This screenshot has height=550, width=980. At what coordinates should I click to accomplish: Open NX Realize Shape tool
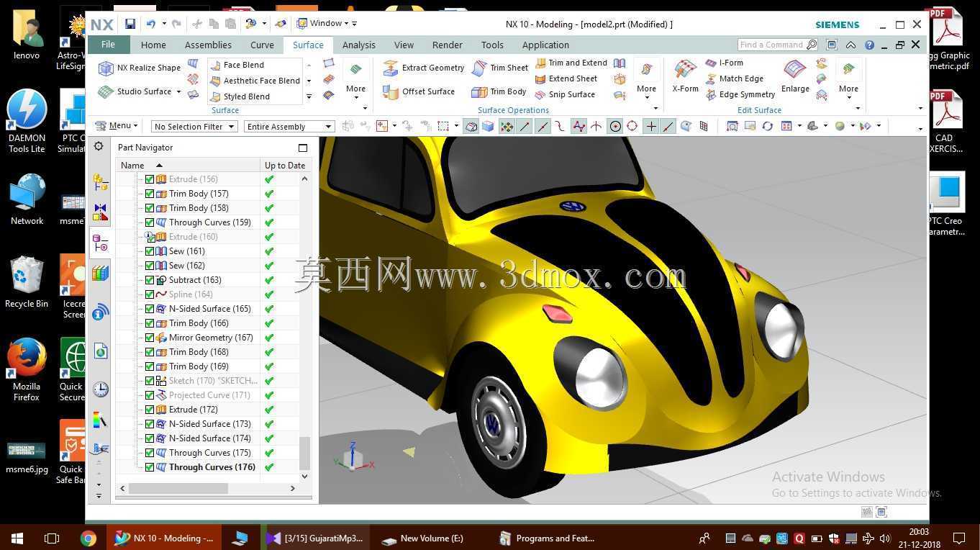140,68
